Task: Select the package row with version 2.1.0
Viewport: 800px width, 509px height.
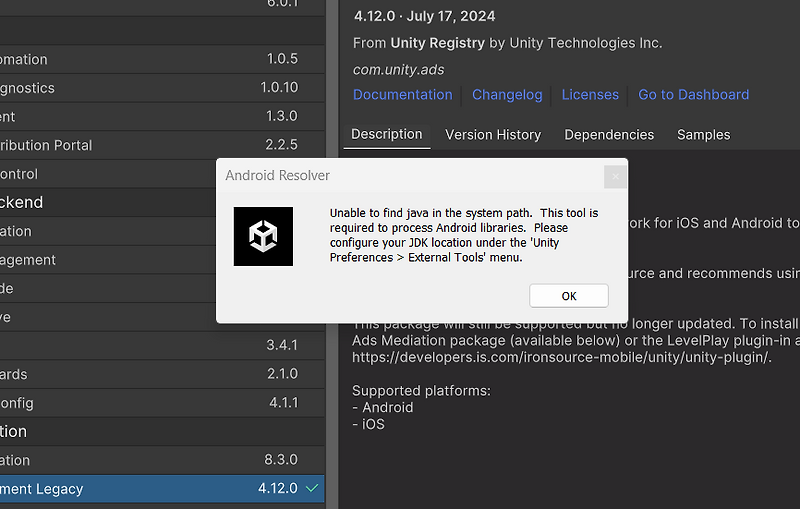Action: pyautogui.click(x=162, y=374)
